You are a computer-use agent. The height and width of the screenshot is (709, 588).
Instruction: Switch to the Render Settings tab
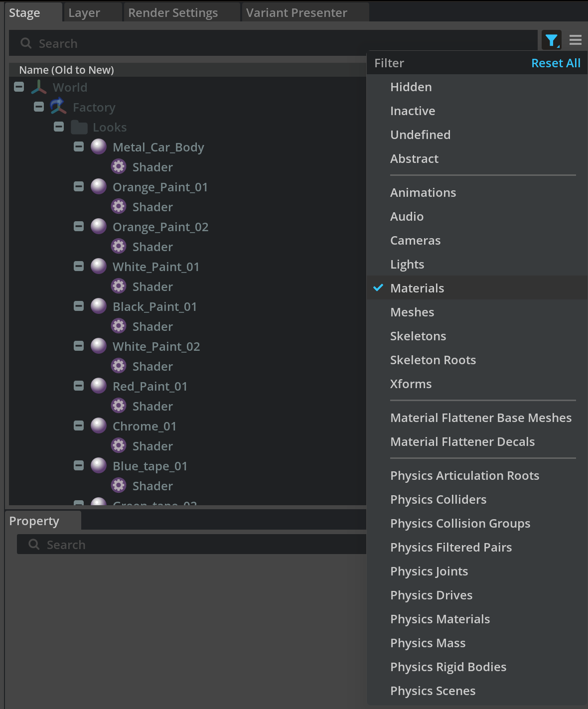pos(173,13)
